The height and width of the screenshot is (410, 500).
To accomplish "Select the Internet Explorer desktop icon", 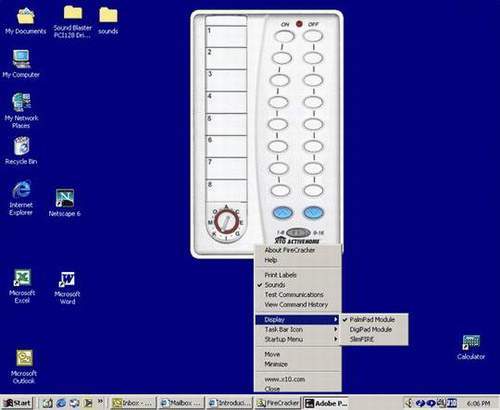I will click(x=21, y=198).
